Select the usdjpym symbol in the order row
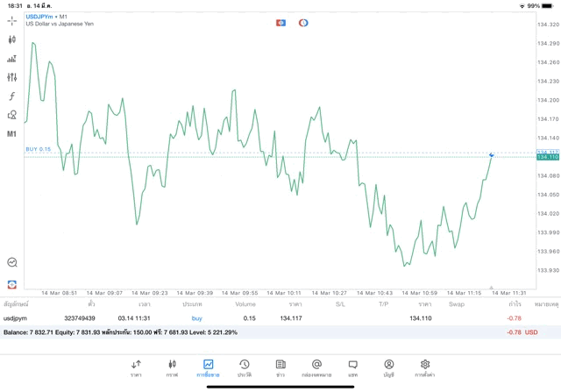The height and width of the screenshot is (392, 561). [15, 318]
